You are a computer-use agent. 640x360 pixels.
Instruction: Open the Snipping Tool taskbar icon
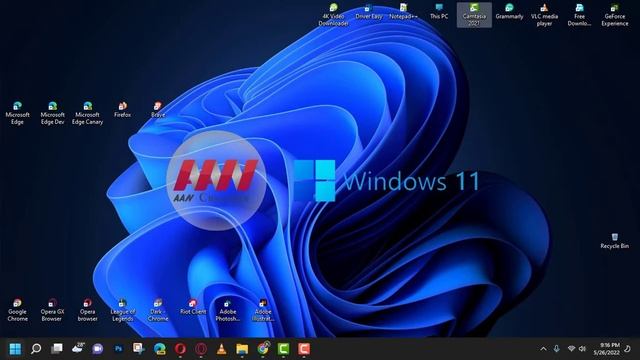click(139, 349)
